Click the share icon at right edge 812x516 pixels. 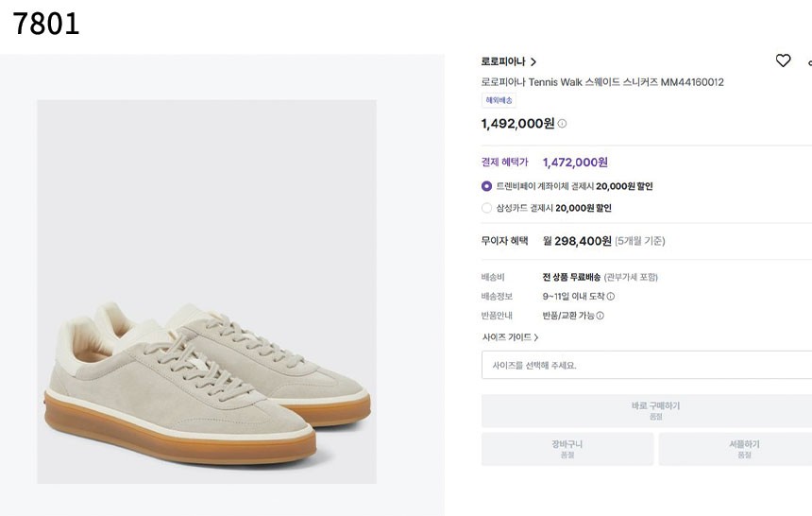tap(809, 62)
